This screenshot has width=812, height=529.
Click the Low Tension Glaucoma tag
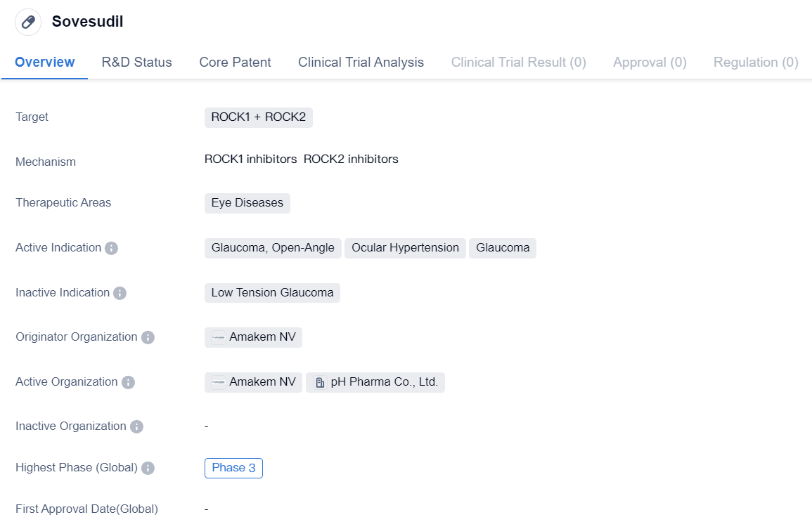tap(272, 293)
